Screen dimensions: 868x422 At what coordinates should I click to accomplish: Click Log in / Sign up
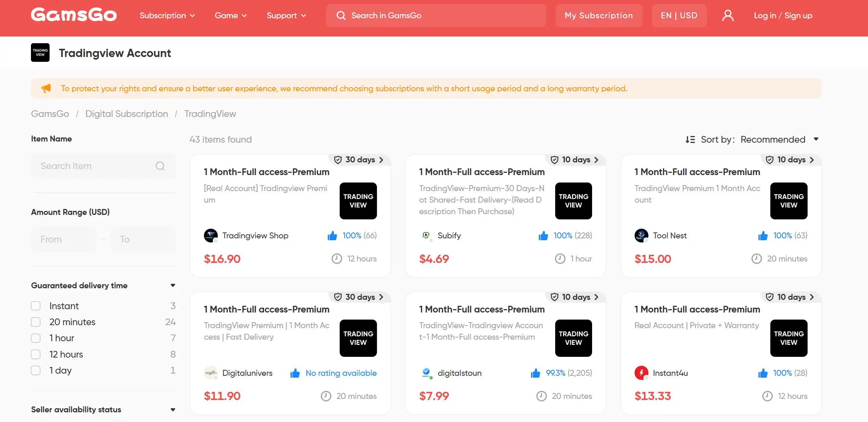[x=783, y=15]
